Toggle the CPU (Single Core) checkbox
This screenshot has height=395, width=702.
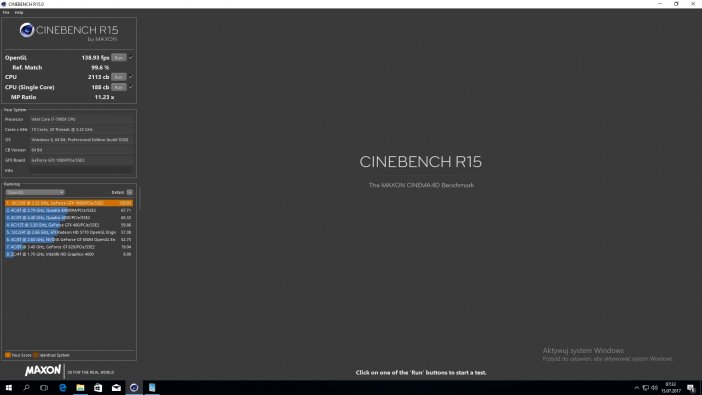pyautogui.click(x=131, y=87)
